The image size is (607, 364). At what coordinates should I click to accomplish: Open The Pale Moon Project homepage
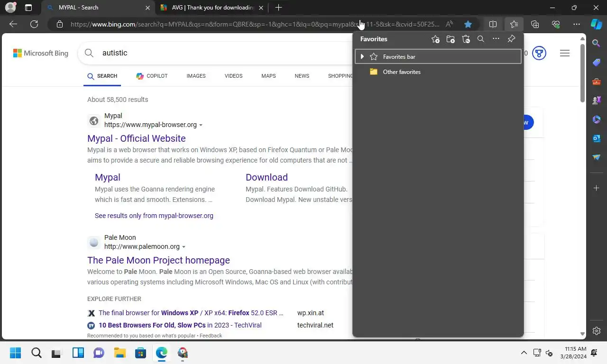click(x=158, y=260)
